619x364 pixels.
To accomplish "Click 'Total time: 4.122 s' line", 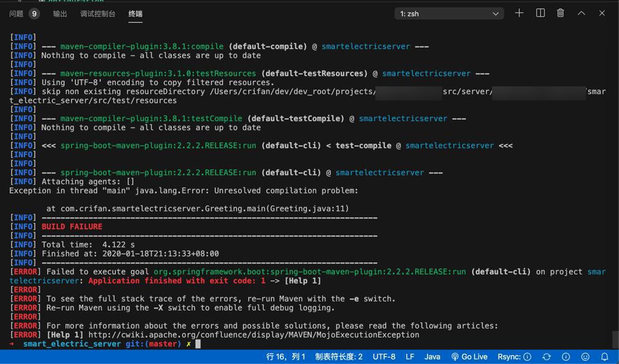I will pos(88,245).
